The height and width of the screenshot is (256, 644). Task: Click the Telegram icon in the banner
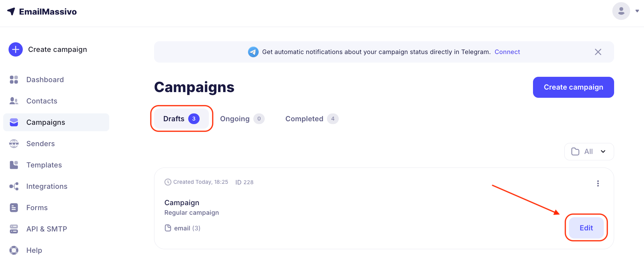[253, 52]
